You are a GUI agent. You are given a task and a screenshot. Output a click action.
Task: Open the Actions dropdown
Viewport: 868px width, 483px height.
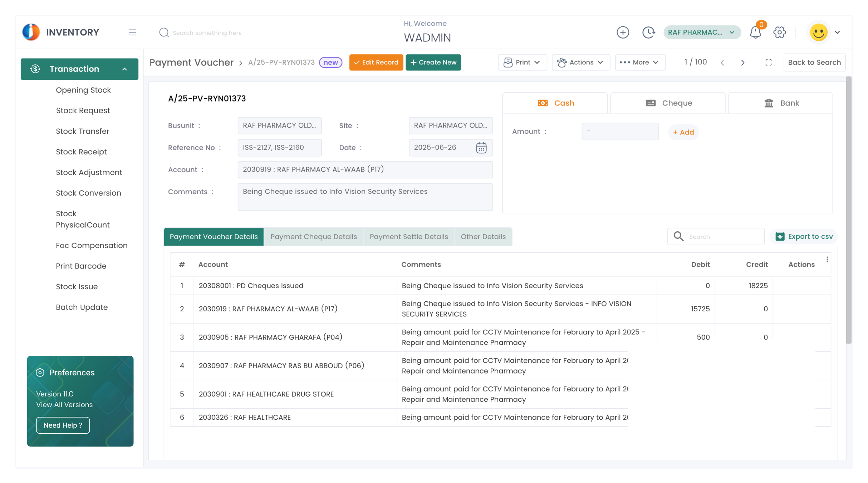[580, 63]
